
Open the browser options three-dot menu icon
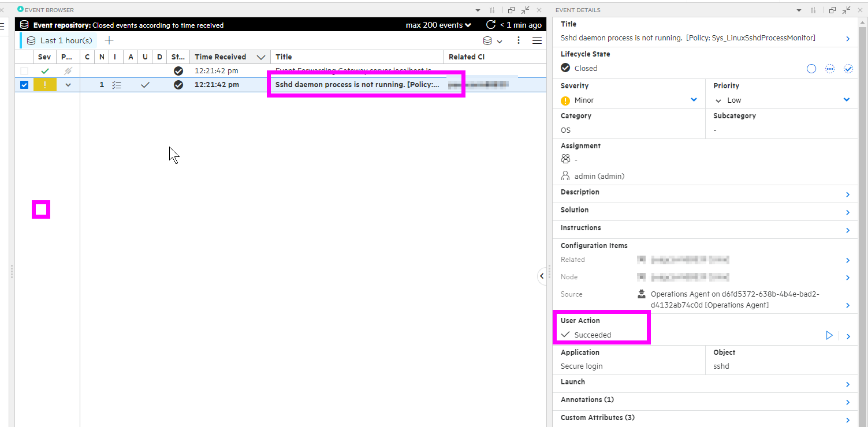point(518,40)
